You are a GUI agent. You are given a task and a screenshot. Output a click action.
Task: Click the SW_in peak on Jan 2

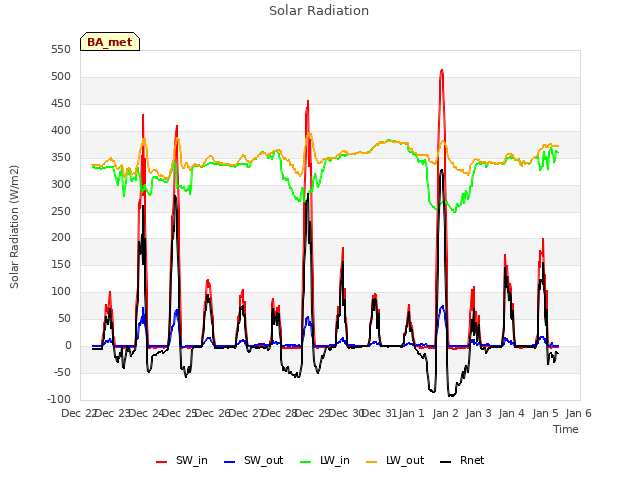click(x=442, y=70)
